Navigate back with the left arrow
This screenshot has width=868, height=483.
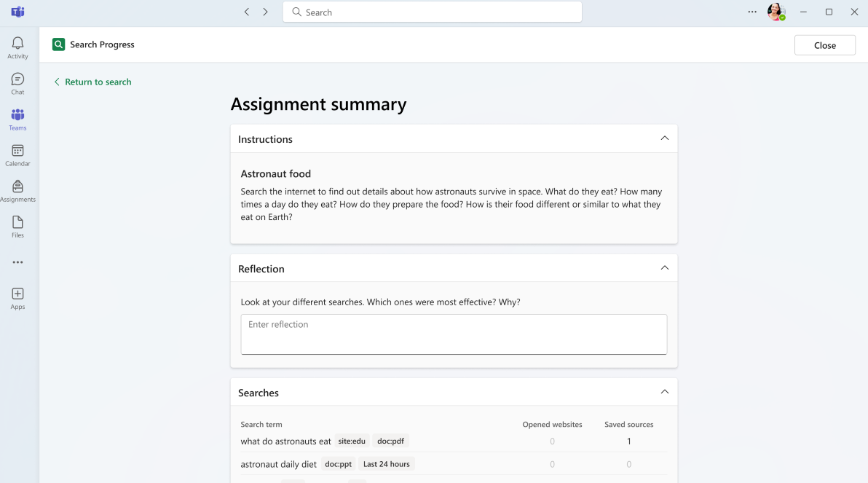click(x=247, y=12)
